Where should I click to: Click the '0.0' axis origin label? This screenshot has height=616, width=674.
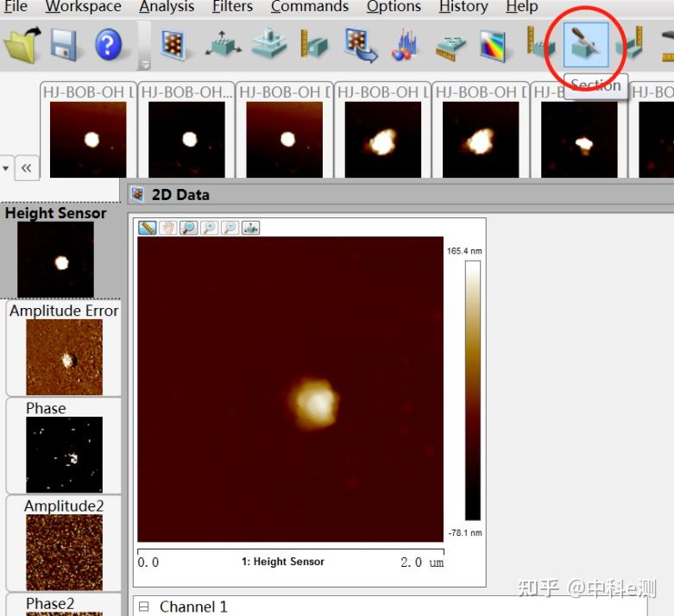click(148, 563)
